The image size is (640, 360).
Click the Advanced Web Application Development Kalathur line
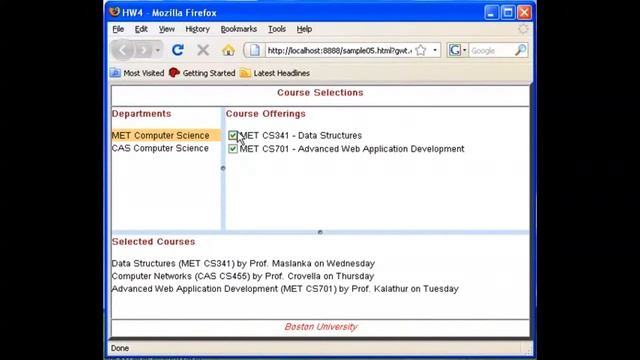click(285, 289)
